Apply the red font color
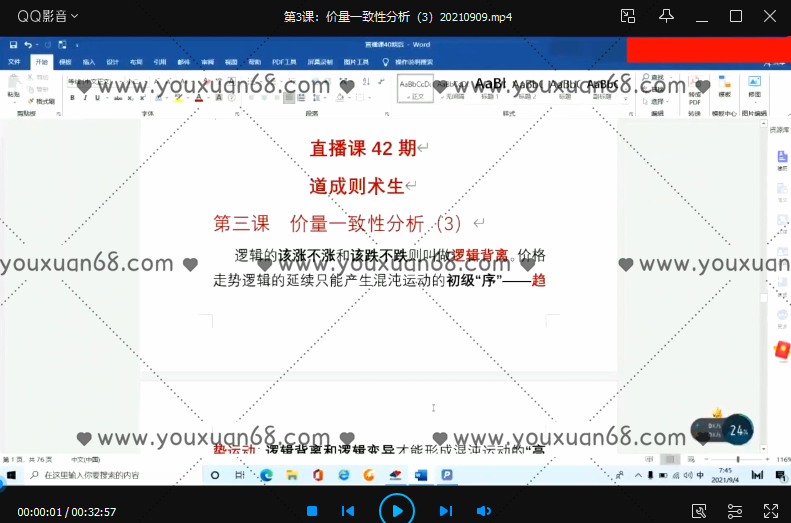 [199, 98]
